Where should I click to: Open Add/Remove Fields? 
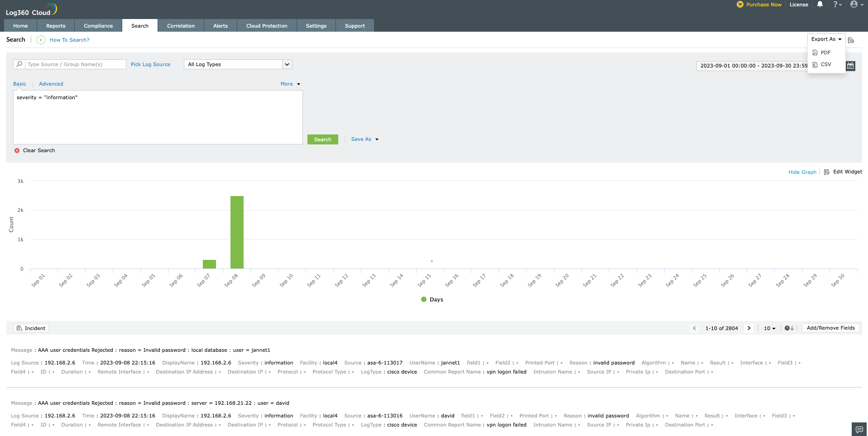click(831, 328)
